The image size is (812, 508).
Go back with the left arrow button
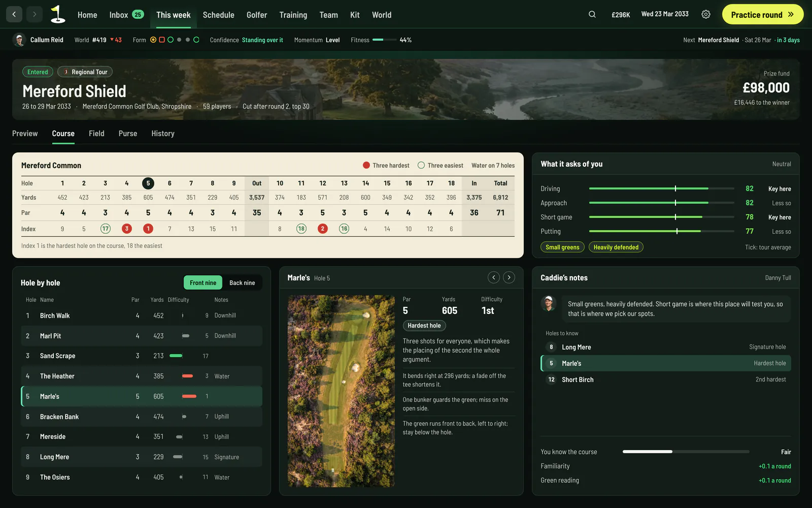pos(14,14)
